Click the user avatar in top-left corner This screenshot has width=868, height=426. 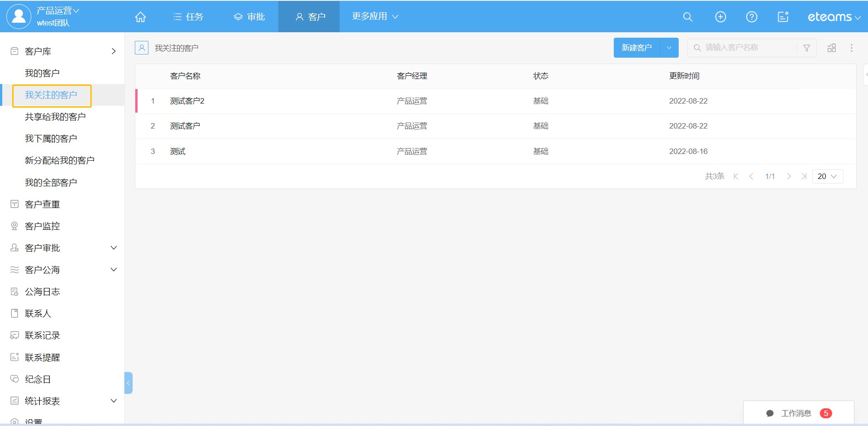(19, 16)
